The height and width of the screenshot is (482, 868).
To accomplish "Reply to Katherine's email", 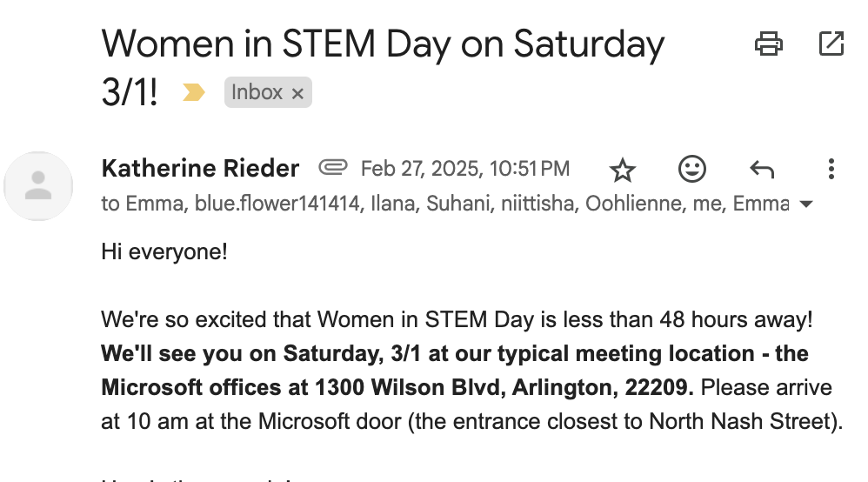I will tap(762, 169).
